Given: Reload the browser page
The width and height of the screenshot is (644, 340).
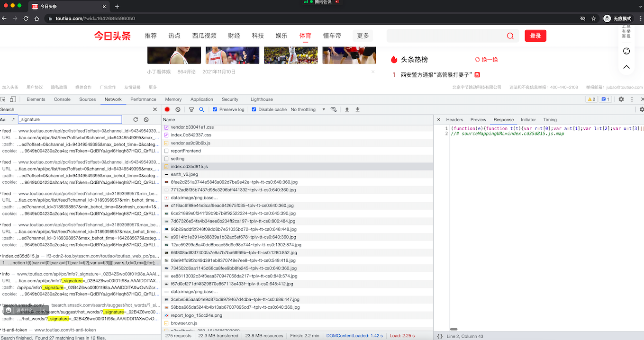Looking at the screenshot, I should [x=26, y=18].
